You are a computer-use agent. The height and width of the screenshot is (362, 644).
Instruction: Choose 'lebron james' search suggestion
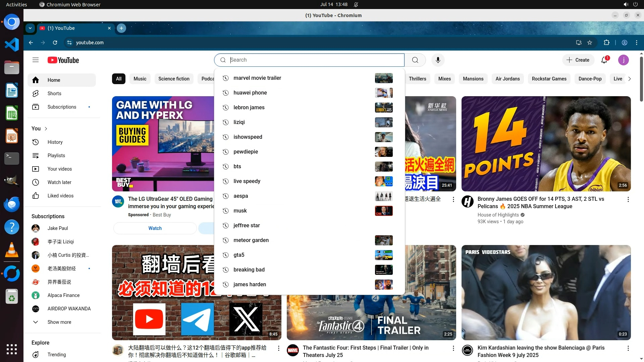249,107
